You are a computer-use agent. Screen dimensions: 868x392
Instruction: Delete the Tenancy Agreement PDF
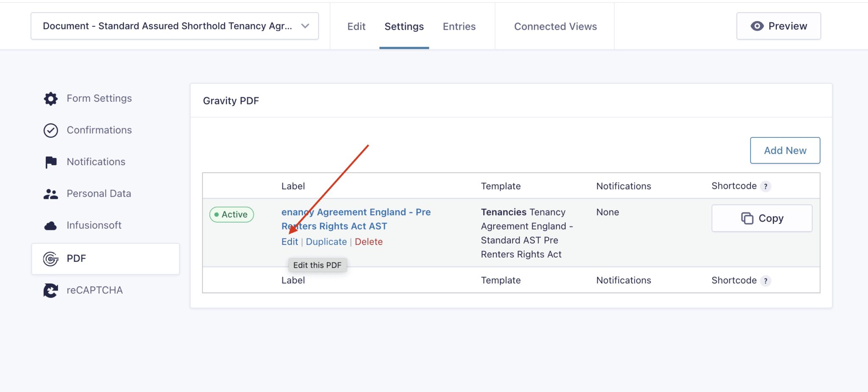369,242
